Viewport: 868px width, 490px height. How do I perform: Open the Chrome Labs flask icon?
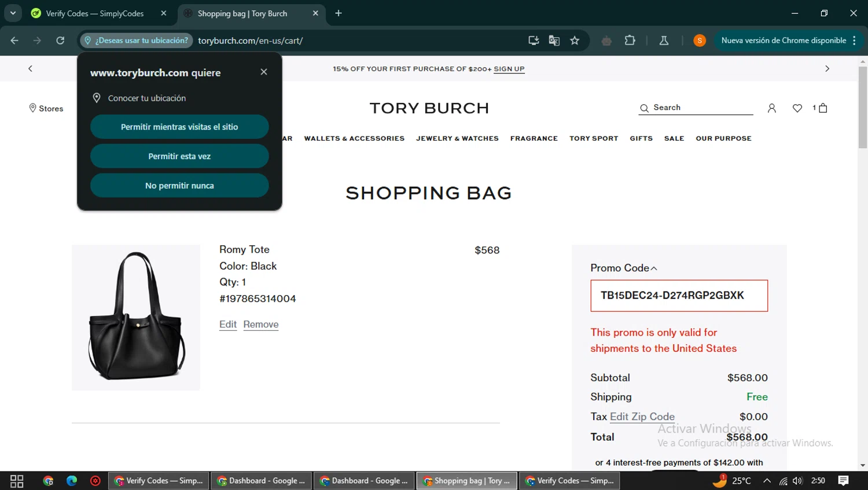click(664, 40)
